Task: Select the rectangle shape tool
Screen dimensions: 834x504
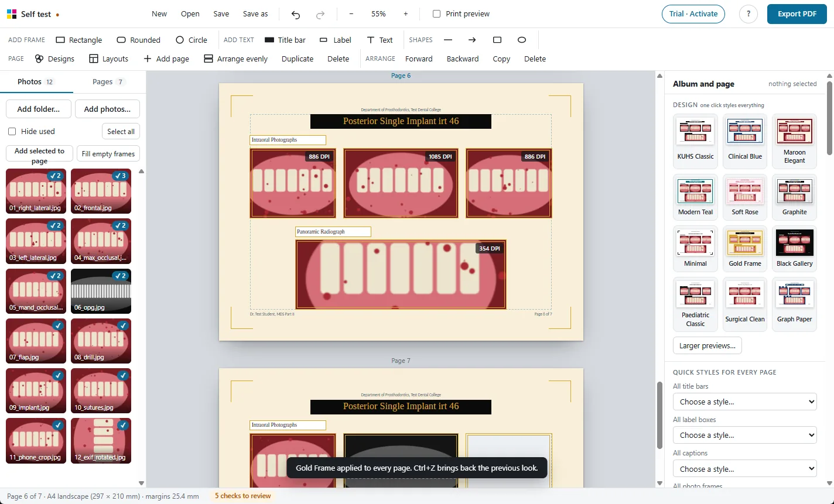Action: point(497,40)
